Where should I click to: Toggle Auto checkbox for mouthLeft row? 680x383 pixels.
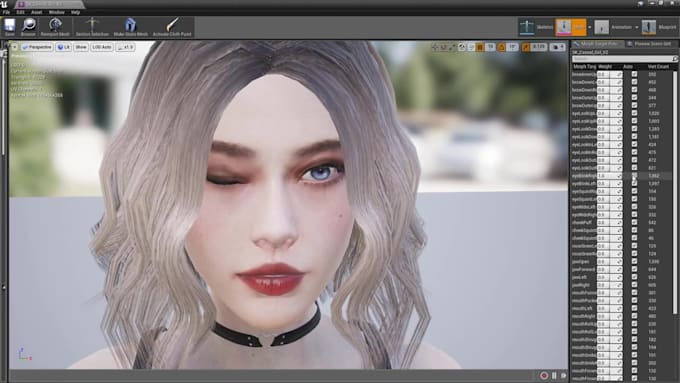pos(634,308)
